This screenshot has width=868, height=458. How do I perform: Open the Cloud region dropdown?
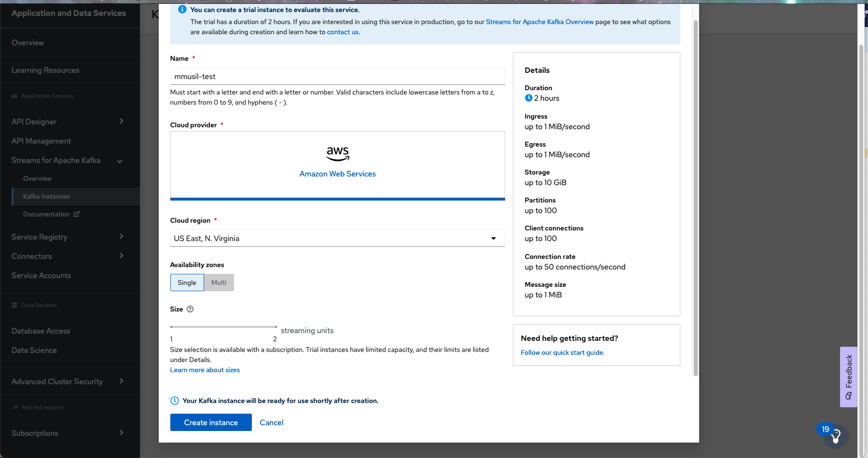click(x=337, y=238)
